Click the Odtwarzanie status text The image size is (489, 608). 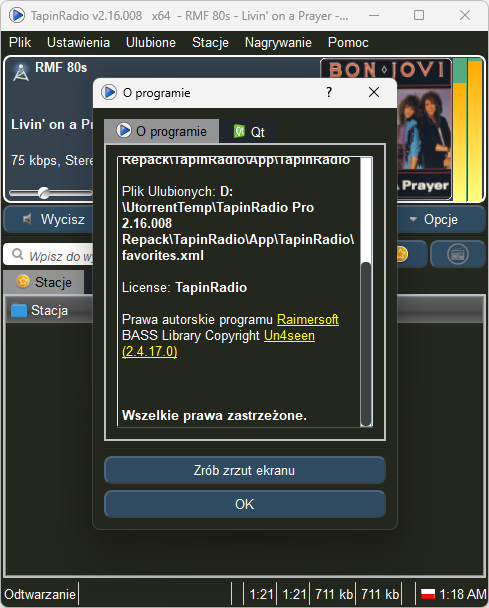point(40,594)
